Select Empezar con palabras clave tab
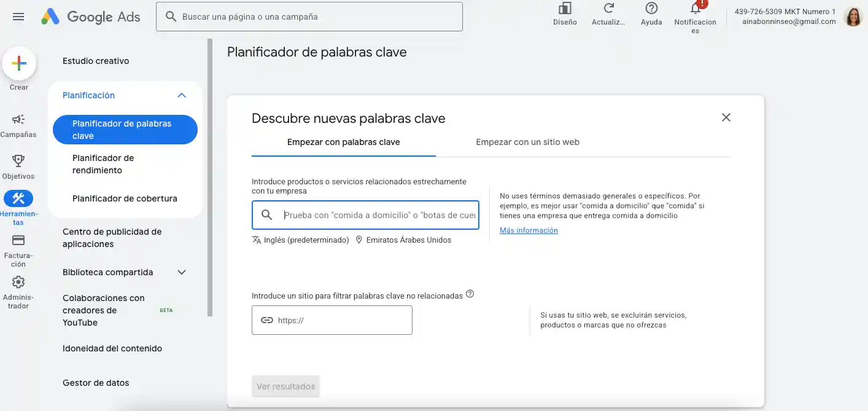 [344, 142]
